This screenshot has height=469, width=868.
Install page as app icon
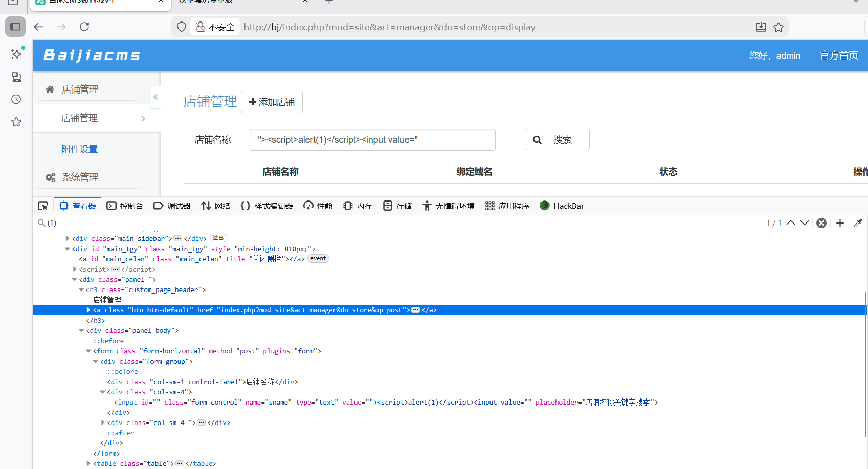point(761,27)
